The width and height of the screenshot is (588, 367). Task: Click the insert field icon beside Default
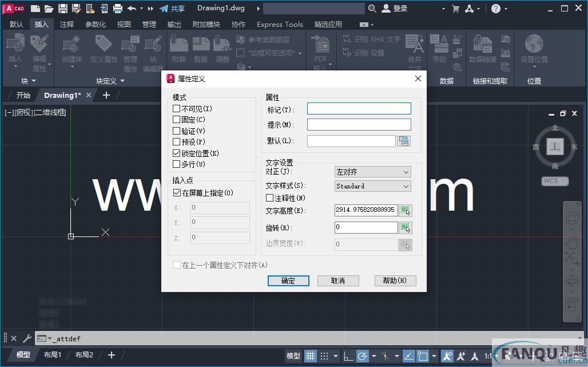pyautogui.click(x=404, y=141)
